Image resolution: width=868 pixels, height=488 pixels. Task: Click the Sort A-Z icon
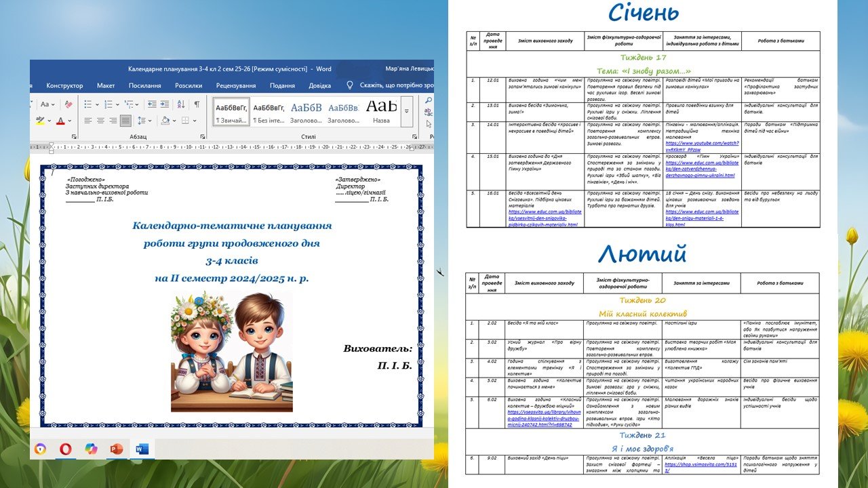[181, 104]
